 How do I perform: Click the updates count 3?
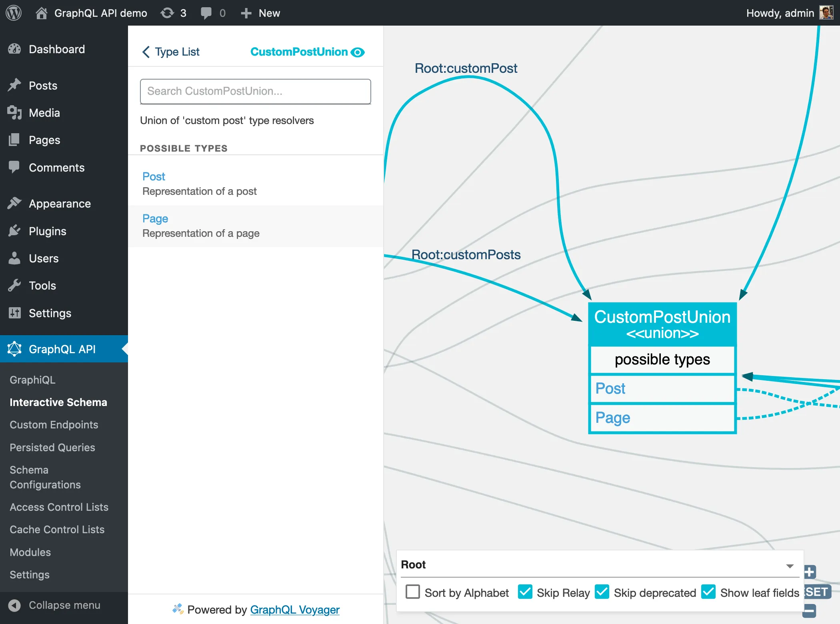pyautogui.click(x=183, y=13)
